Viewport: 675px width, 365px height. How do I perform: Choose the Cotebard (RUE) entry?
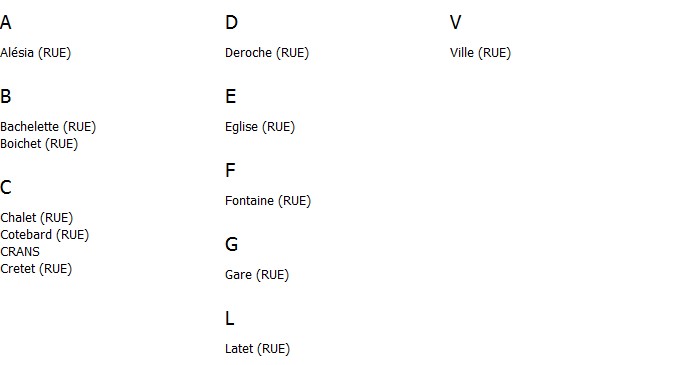point(44,235)
